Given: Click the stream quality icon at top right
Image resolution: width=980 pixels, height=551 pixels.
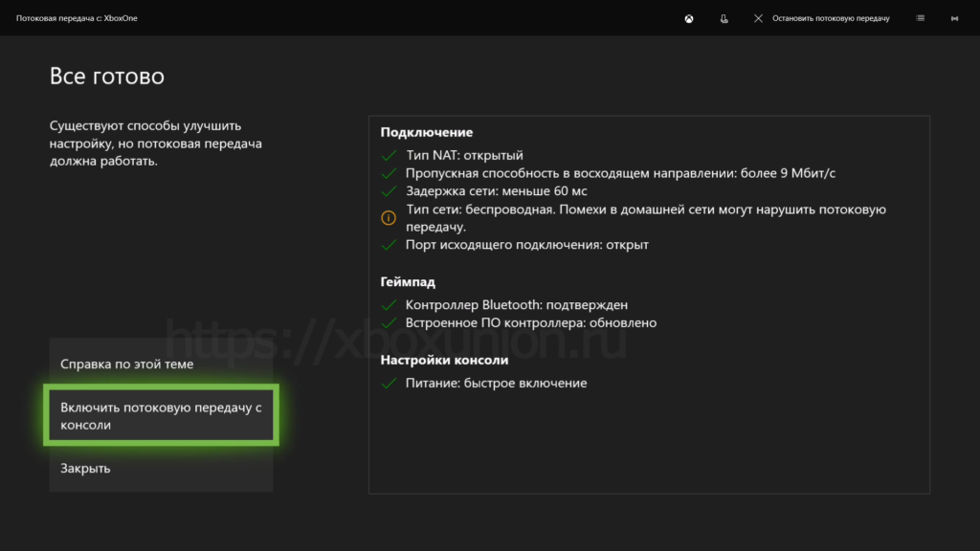Looking at the screenshot, I should tap(954, 18).
